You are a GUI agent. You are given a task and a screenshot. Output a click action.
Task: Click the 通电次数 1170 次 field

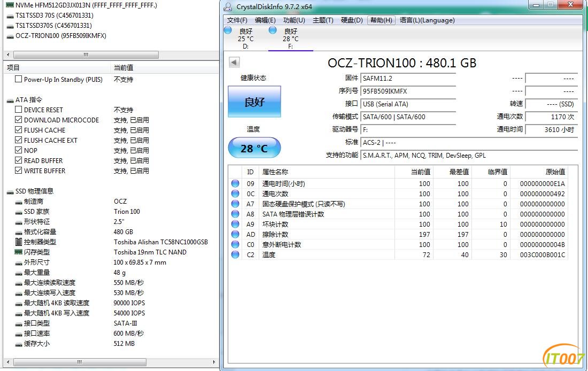[x=551, y=117]
